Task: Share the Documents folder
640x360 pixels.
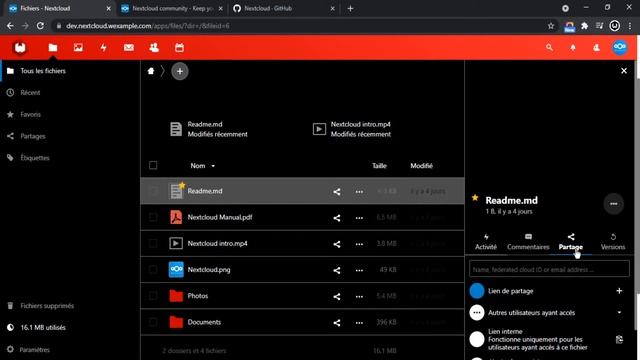Action: tap(337, 322)
